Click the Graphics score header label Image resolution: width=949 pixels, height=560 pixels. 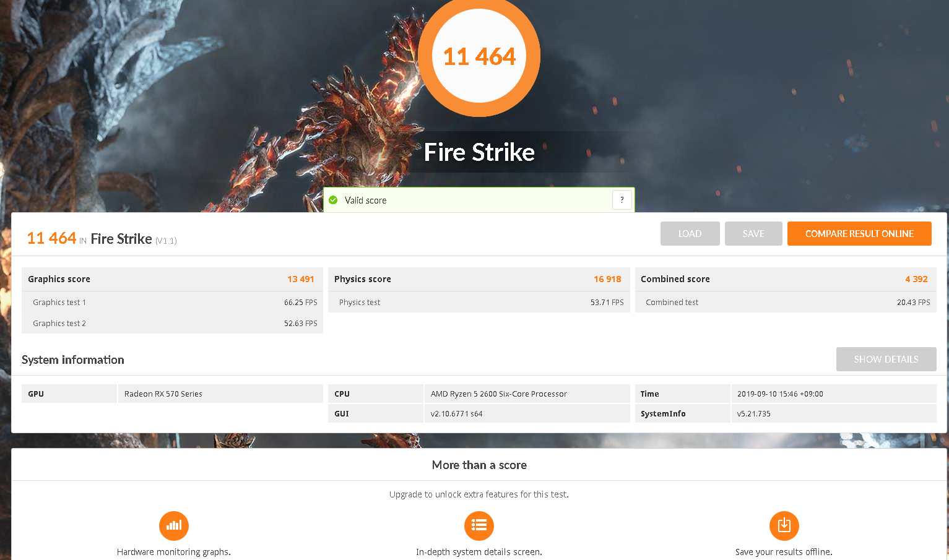click(x=59, y=279)
